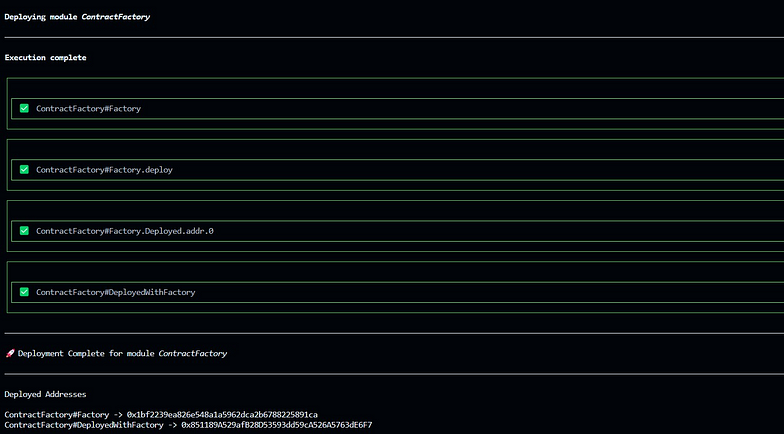Click the green checkmark beside ContractFactory#Factory
This screenshot has height=434, width=784.
pos(24,108)
